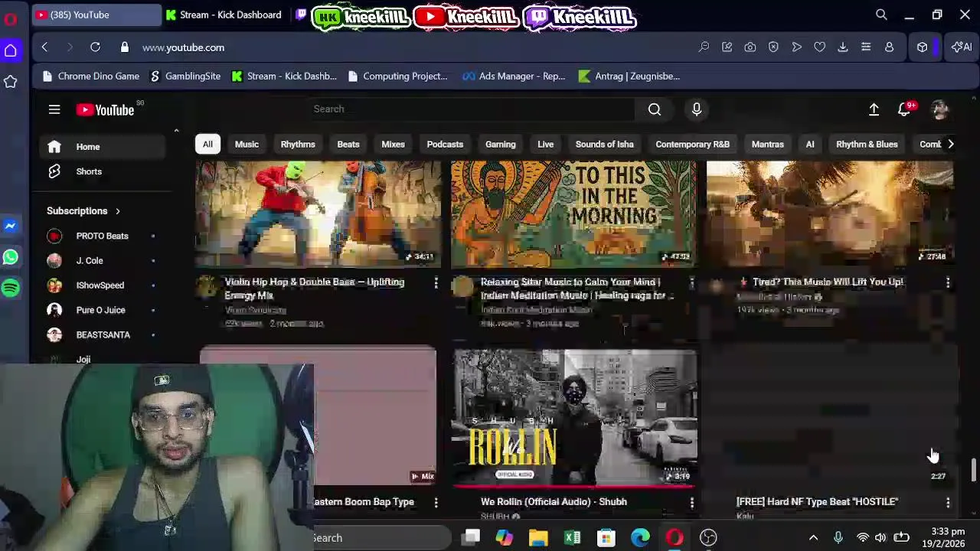Open options menu for Relaxing Sitar Music video
This screenshot has width=980, height=551.
[691, 283]
